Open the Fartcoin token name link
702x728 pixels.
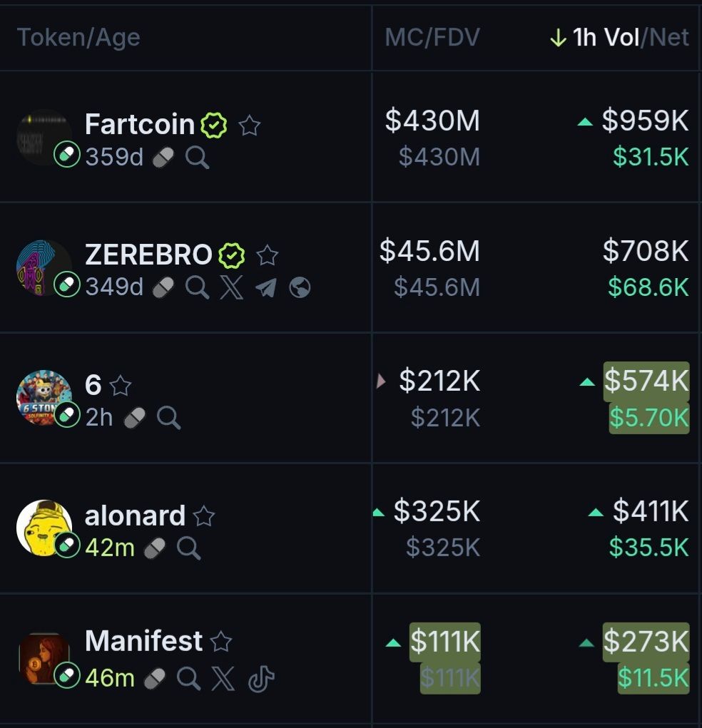(139, 125)
